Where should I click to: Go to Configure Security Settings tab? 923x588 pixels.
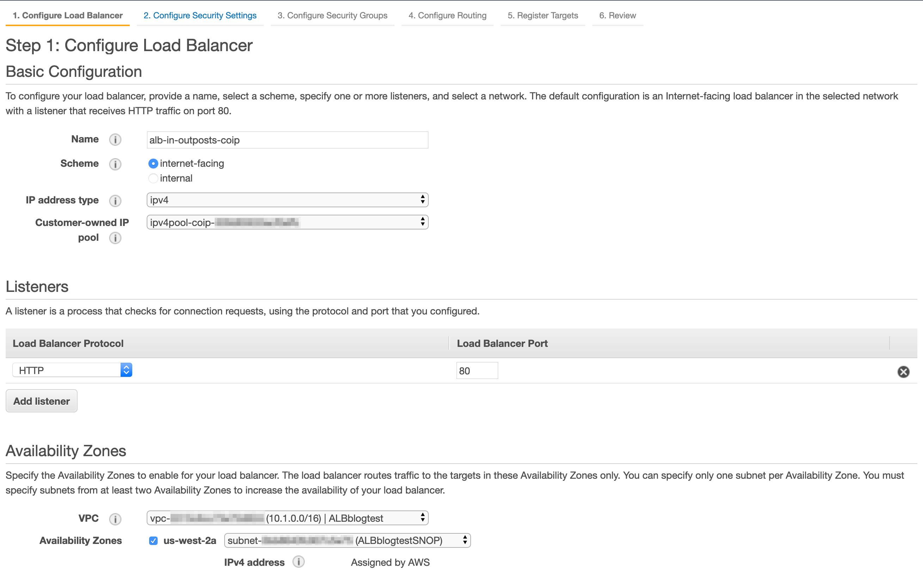pos(200,15)
